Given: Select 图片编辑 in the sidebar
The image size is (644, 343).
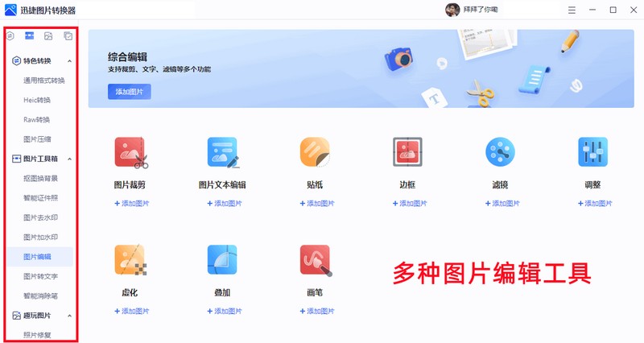Looking at the screenshot, I should (x=39, y=257).
